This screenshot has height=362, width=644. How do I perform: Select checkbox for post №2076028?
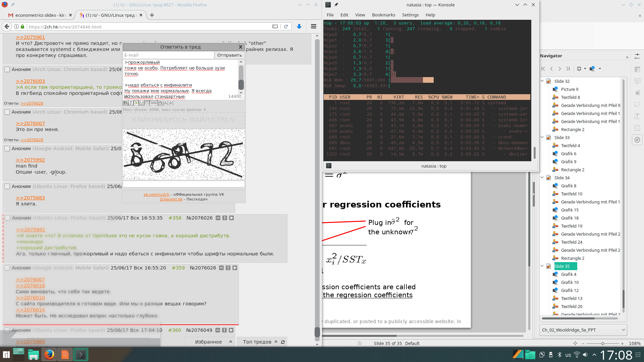[7, 268]
